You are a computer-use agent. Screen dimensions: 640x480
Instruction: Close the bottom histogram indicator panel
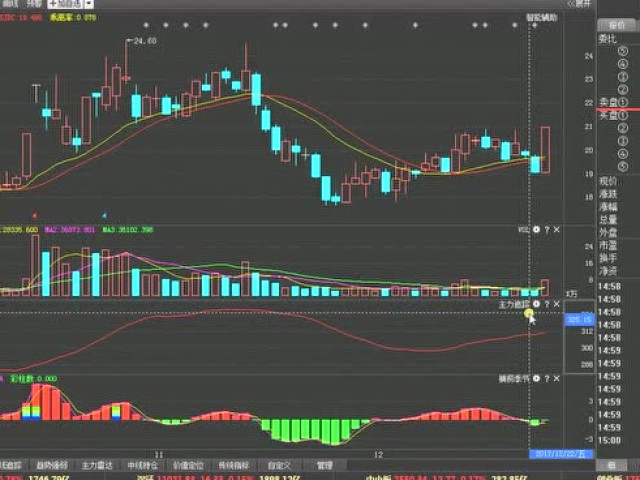[557, 379]
